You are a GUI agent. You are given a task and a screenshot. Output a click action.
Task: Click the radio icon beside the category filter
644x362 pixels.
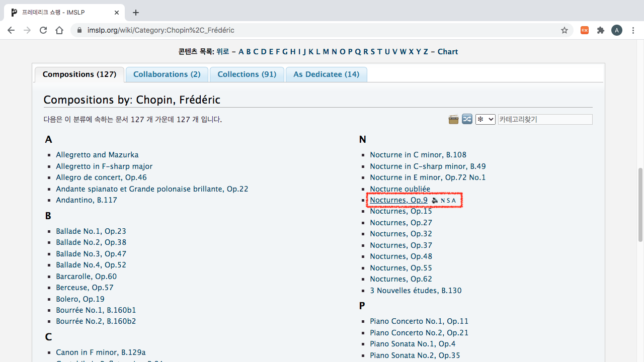pos(453,120)
